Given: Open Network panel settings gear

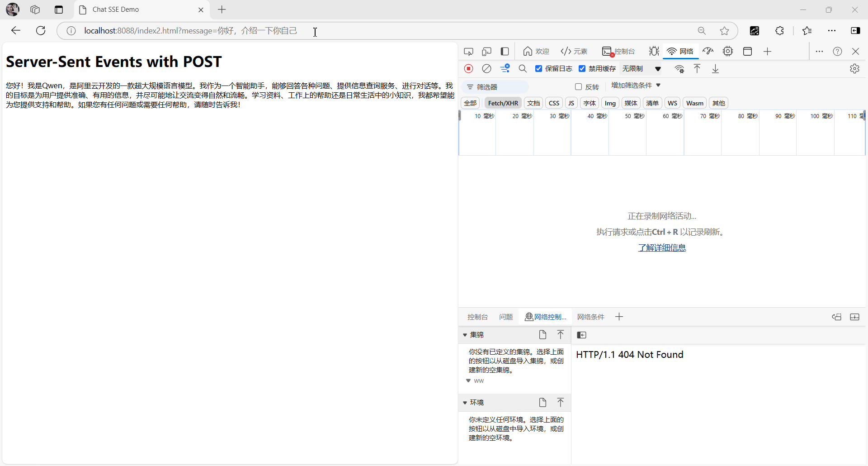Looking at the screenshot, I should pyautogui.click(x=854, y=69).
